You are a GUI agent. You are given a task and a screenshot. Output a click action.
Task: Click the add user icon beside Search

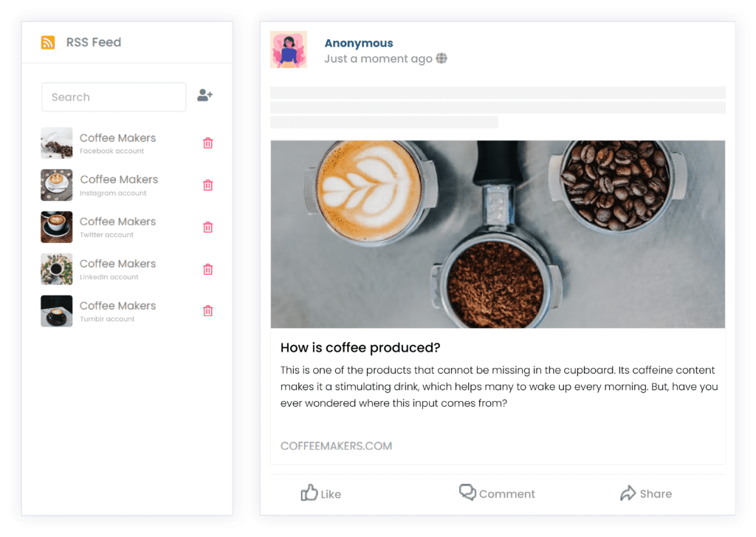pyautogui.click(x=205, y=95)
